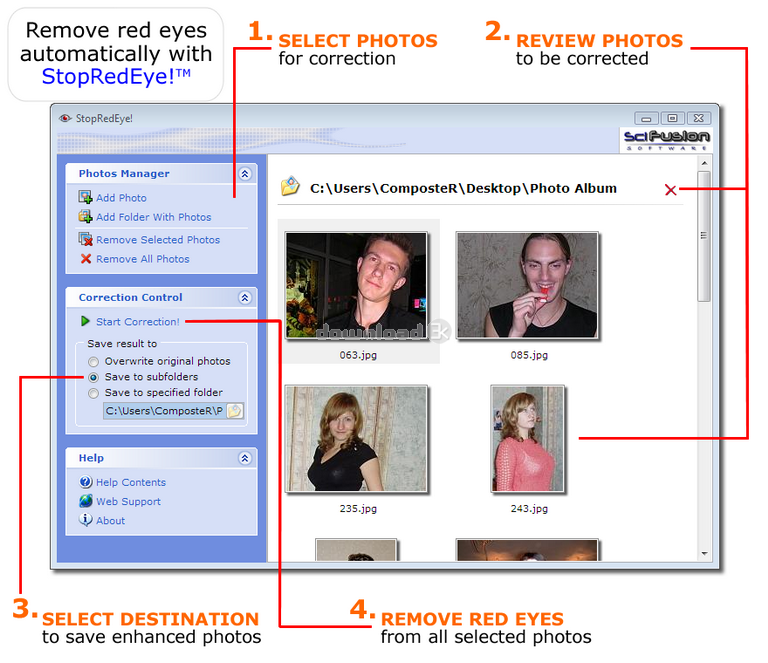This screenshot has height=663, width=768.
Task: Collapse the Correction Control panel
Action: coord(245,297)
